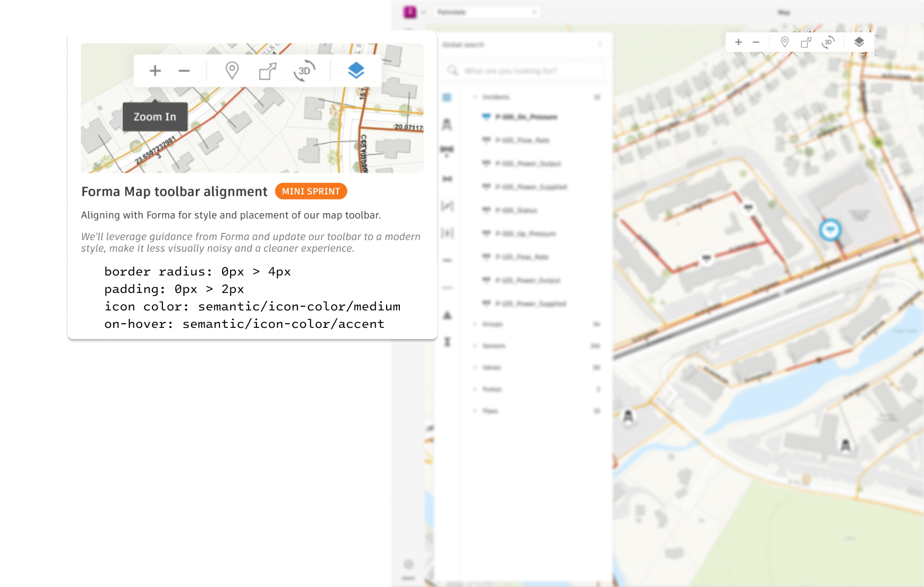Expand the Pumps category
The height and width of the screenshot is (587, 924).
(x=475, y=389)
